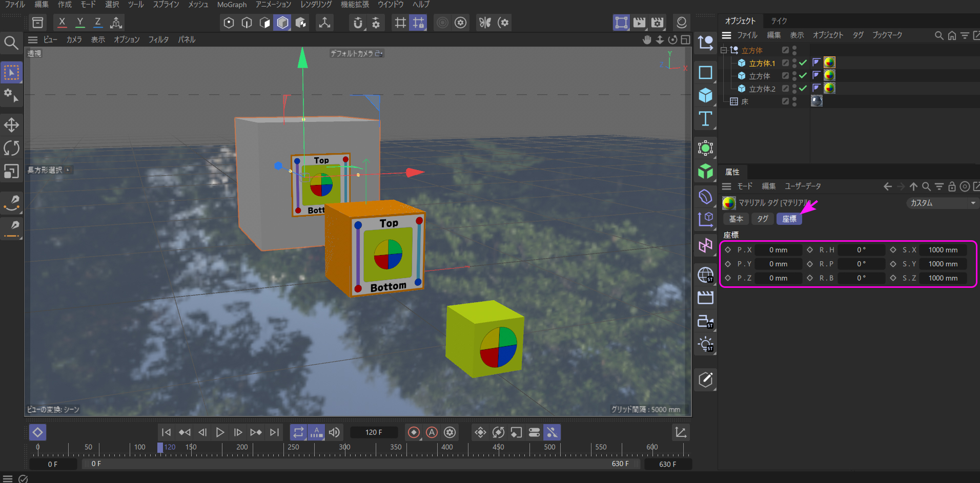Collapse the 立方体 parent group
This screenshot has height=483, width=980.
tap(723, 50)
